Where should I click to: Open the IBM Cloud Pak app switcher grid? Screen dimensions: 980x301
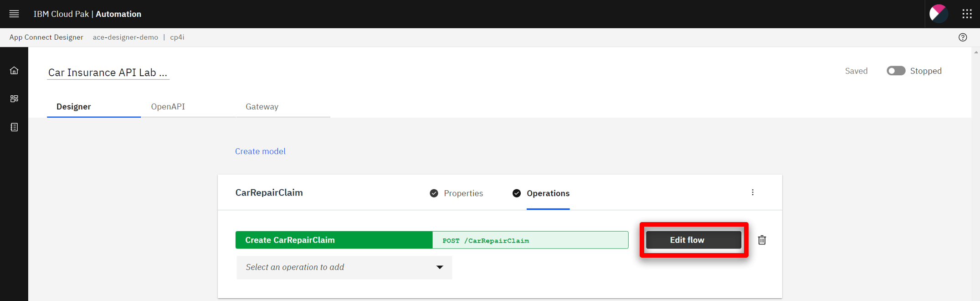[x=967, y=14]
